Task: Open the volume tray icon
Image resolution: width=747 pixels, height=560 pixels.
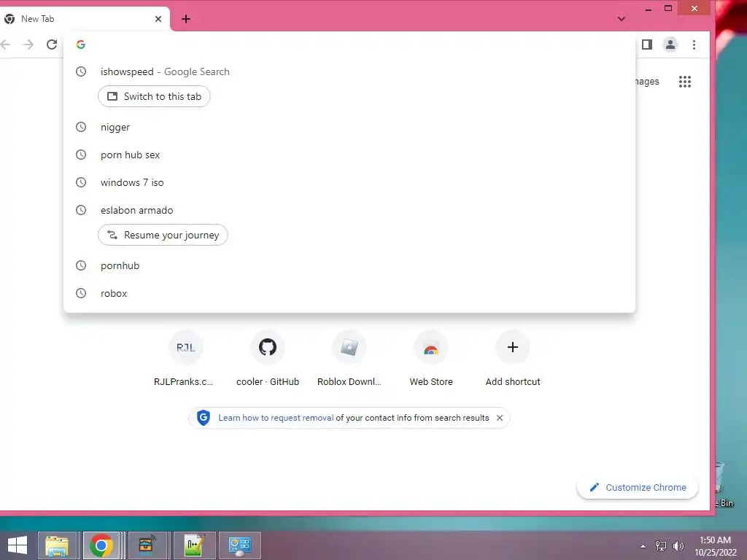Action: point(678,545)
